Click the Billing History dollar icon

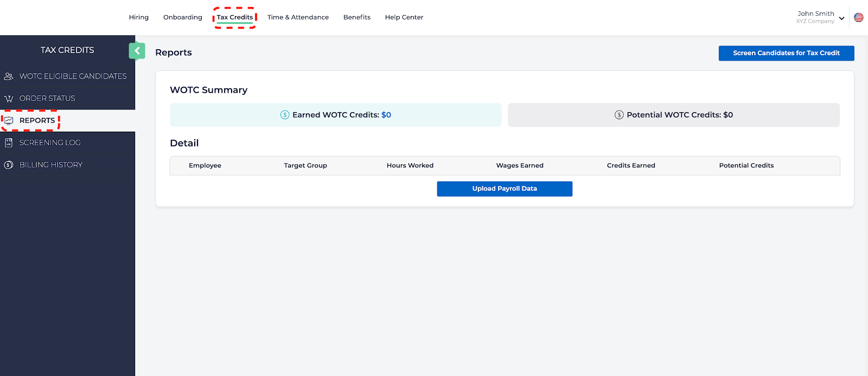tap(9, 165)
